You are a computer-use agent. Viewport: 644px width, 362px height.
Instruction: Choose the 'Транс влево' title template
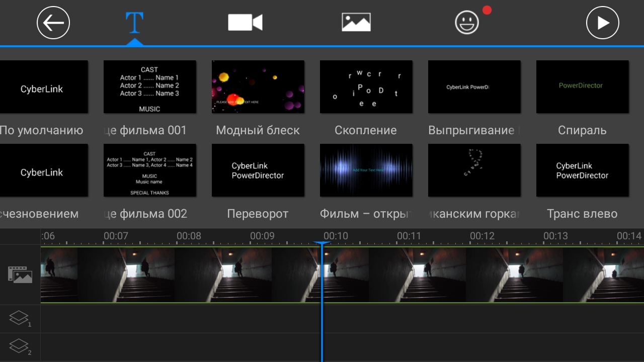(582, 170)
